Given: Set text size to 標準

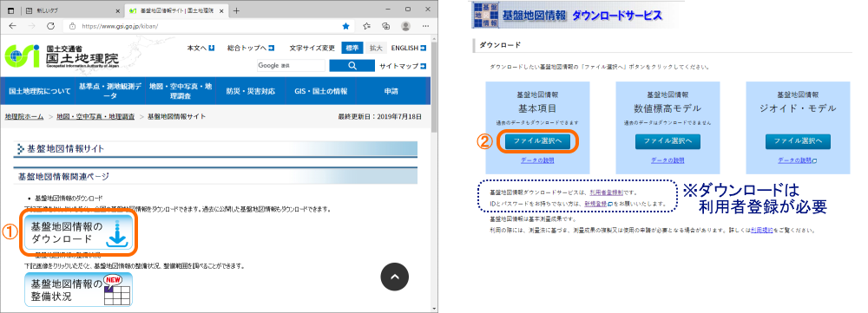Looking at the screenshot, I should 352,48.
